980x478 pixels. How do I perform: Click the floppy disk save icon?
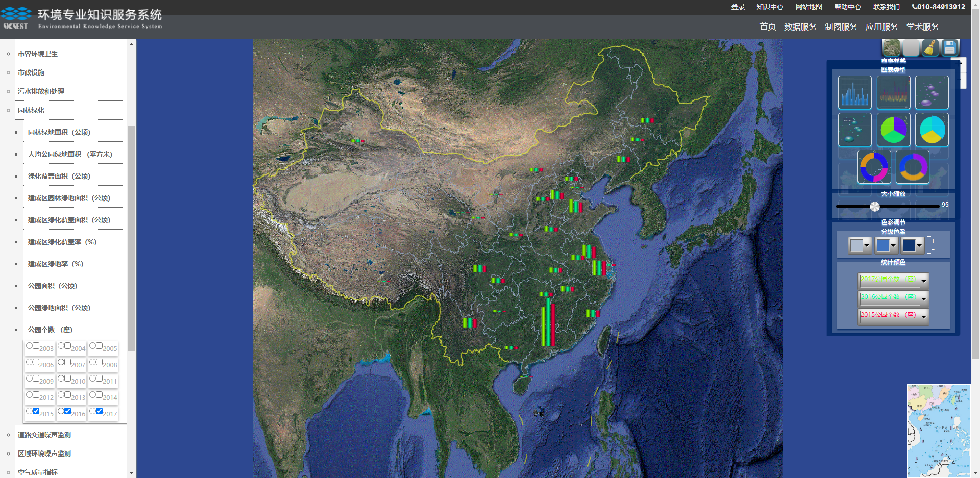click(949, 48)
